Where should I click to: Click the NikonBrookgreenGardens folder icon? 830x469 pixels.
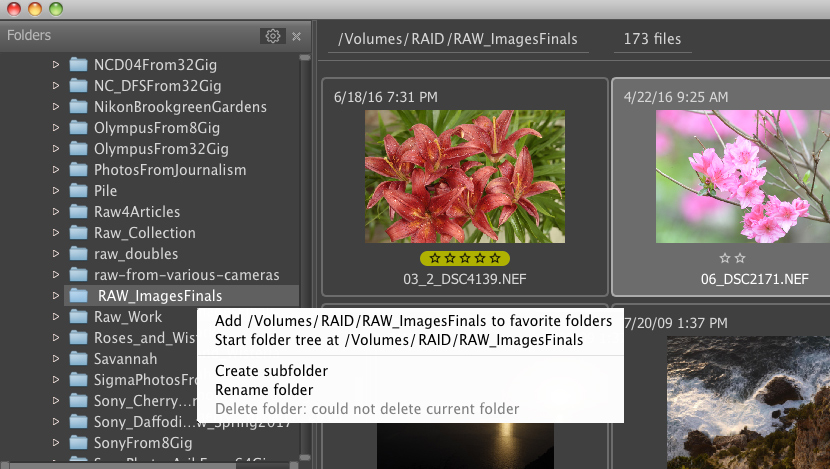(79, 107)
